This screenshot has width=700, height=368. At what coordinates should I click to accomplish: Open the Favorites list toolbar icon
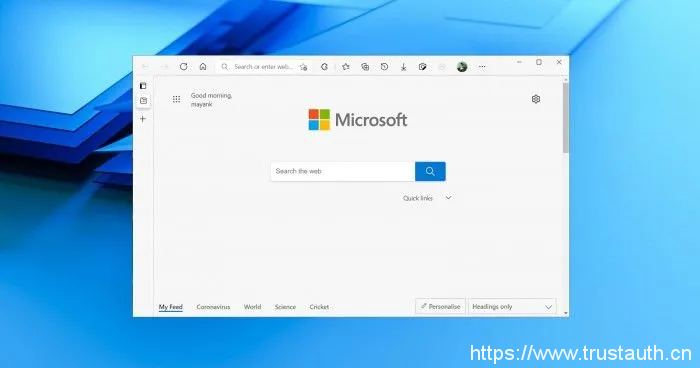point(346,67)
